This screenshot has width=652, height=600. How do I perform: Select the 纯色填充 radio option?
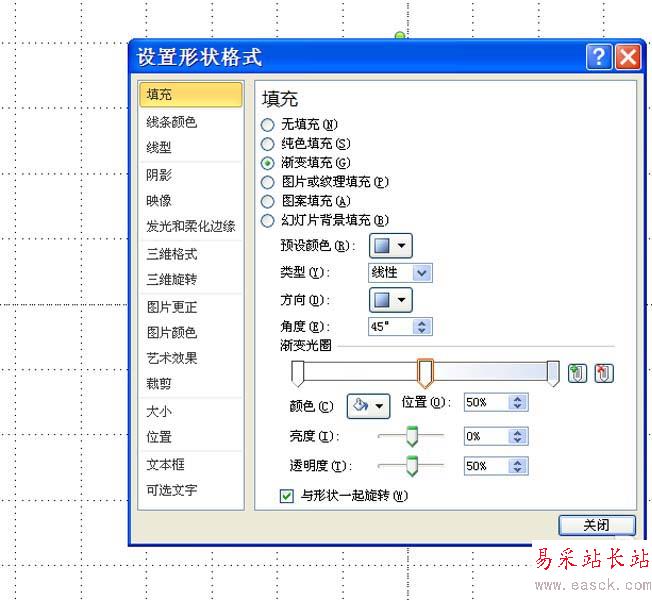(x=267, y=144)
